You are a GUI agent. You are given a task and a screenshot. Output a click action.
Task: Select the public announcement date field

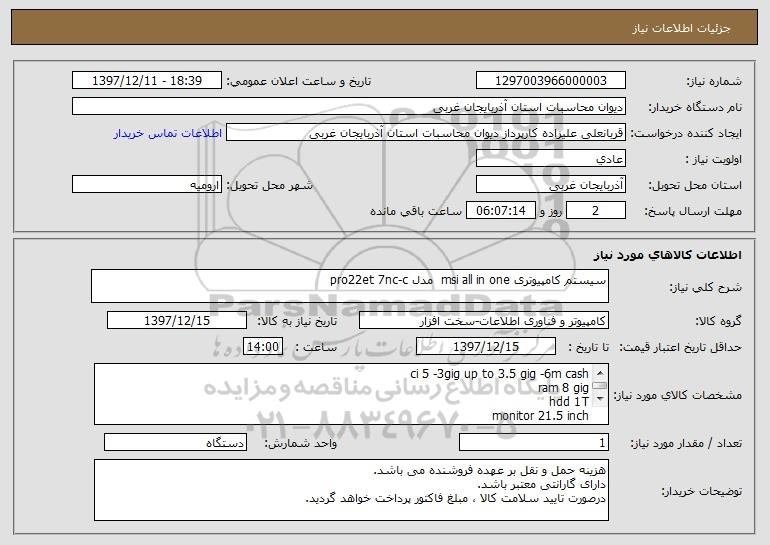click(x=147, y=81)
